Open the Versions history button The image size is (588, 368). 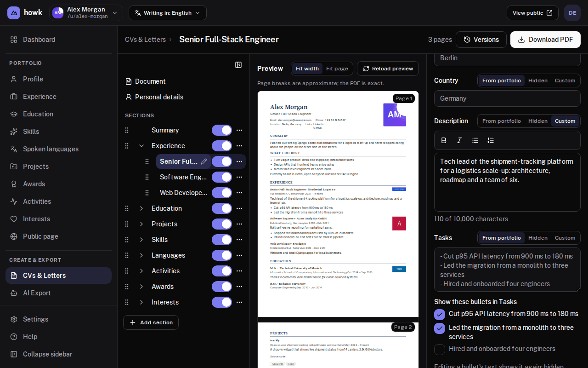click(481, 40)
